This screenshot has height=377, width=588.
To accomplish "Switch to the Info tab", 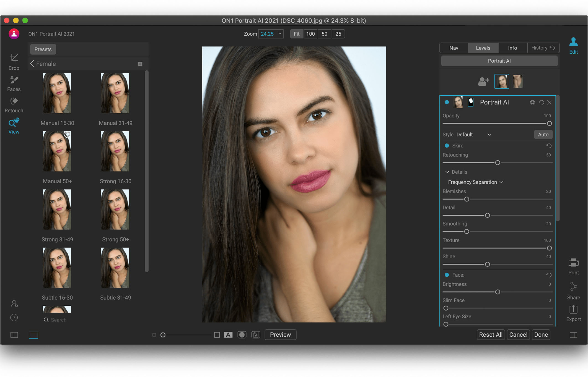I will click(x=512, y=48).
